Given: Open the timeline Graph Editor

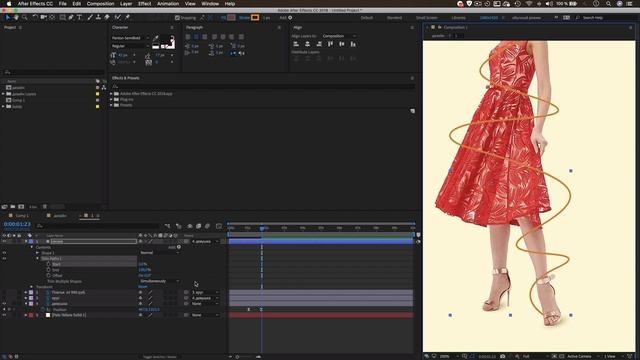Looking at the screenshot, I should [x=219, y=226].
